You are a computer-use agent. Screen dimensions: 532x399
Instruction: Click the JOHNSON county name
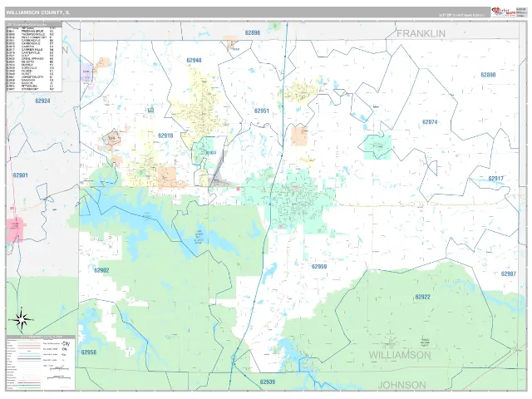(x=401, y=385)
